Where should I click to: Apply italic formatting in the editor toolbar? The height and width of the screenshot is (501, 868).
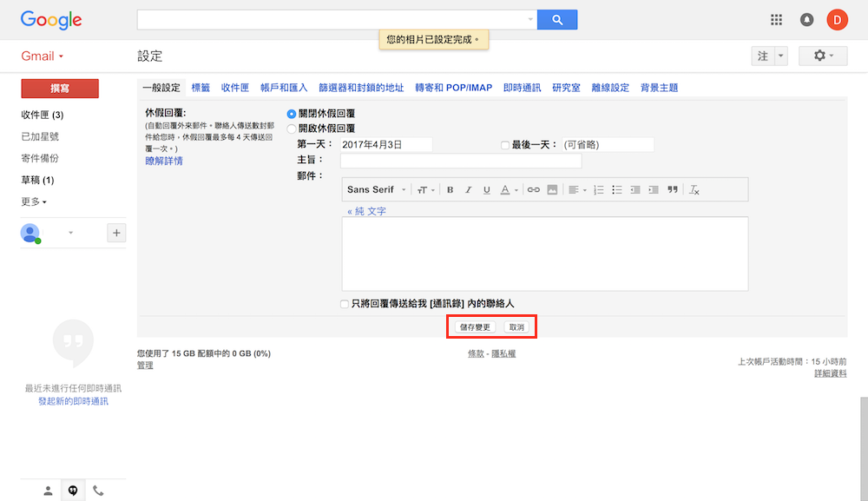point(468,190)
